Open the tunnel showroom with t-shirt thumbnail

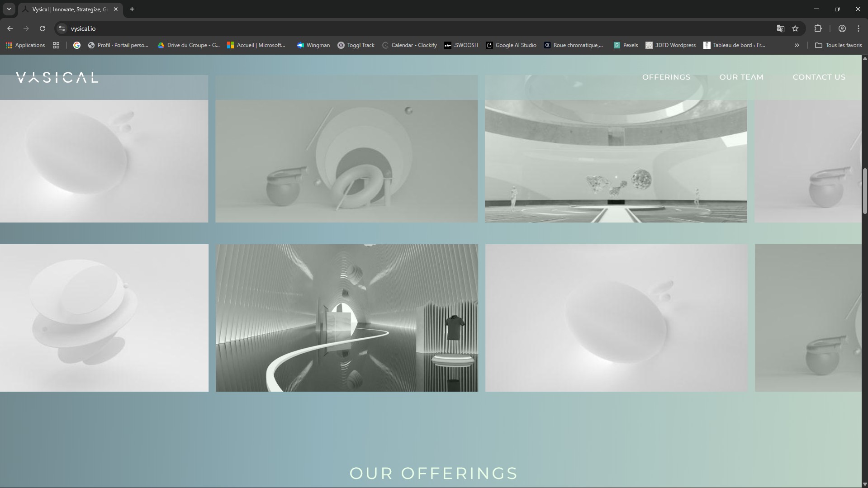(x=346, y=317)
